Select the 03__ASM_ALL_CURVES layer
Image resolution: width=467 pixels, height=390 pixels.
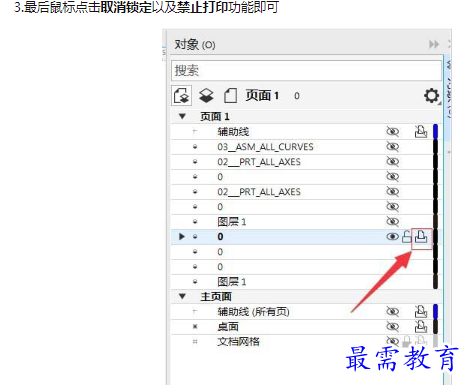[x=265, y=147]
